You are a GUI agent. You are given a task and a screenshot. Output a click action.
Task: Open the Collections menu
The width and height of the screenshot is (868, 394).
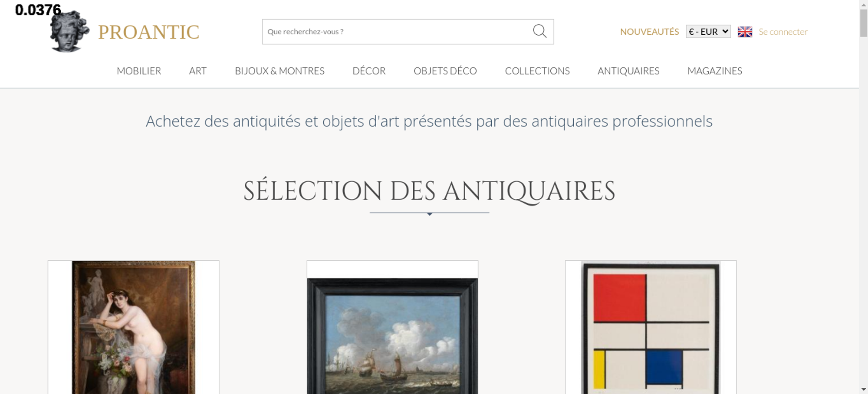pos(537,71)
